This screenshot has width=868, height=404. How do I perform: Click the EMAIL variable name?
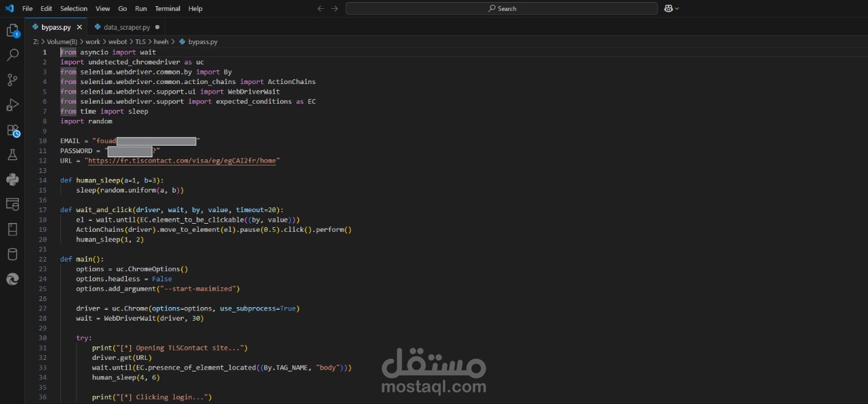coord(70,141)
